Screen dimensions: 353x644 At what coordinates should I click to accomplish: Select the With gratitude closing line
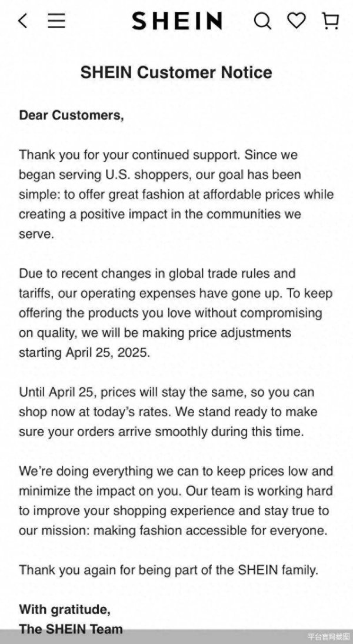pos(65,609)
